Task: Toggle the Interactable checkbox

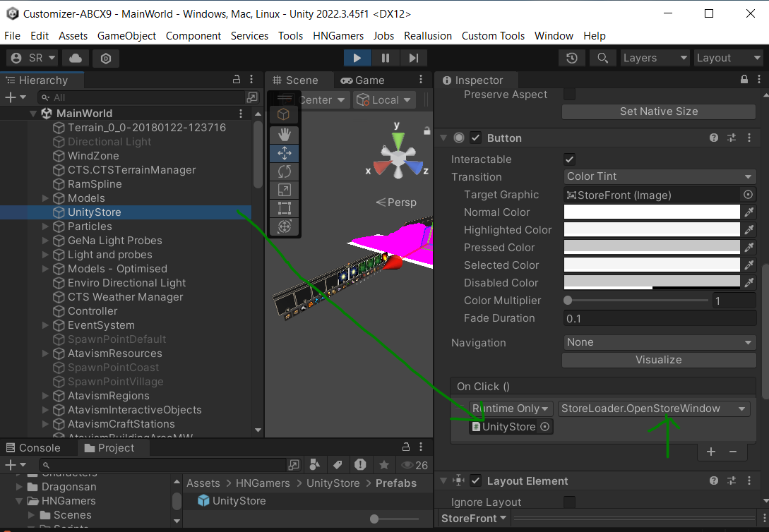Action: tap(569, 159)
